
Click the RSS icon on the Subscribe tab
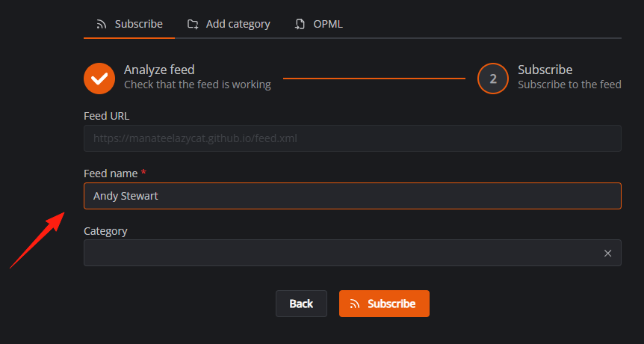point(101,24)
